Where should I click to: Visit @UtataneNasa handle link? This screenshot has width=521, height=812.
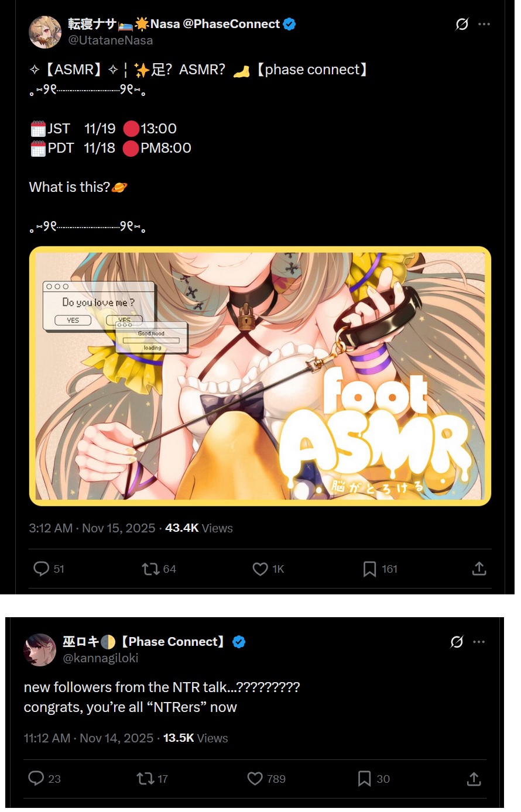pos(111,40)
